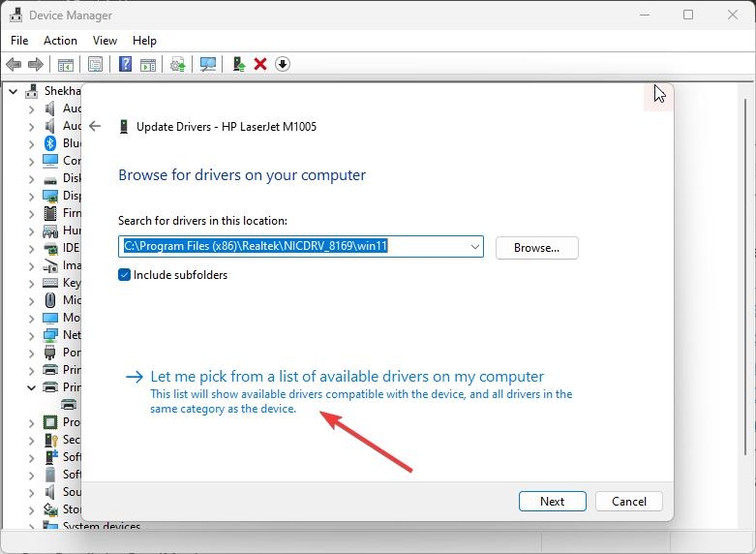Open the View menu

tap(105, 41)
